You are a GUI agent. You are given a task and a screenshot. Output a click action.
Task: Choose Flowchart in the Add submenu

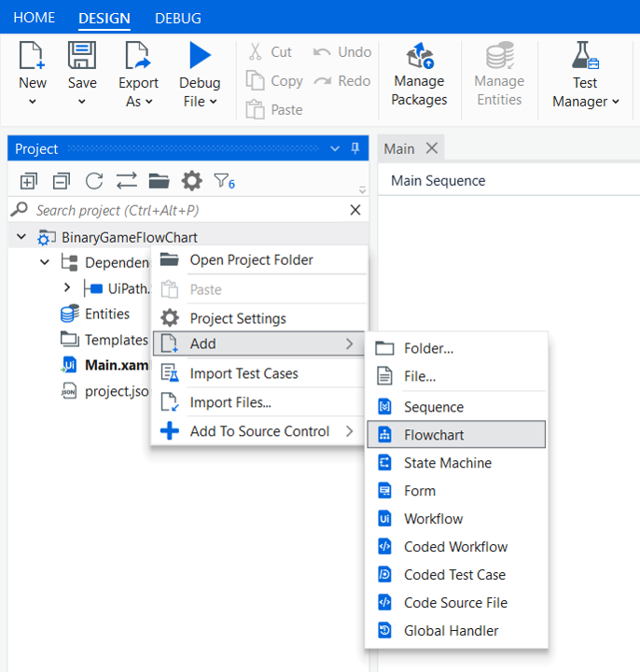[x=456, y=435]
